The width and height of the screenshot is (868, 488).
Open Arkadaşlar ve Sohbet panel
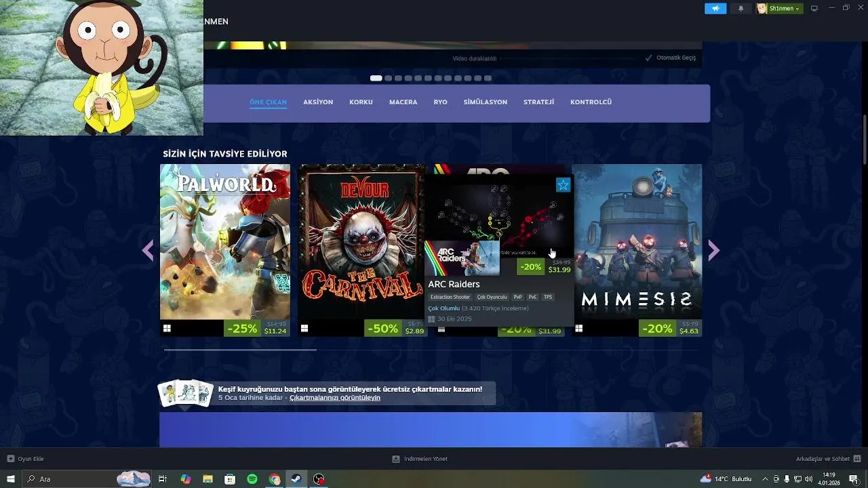click(829, 459)
